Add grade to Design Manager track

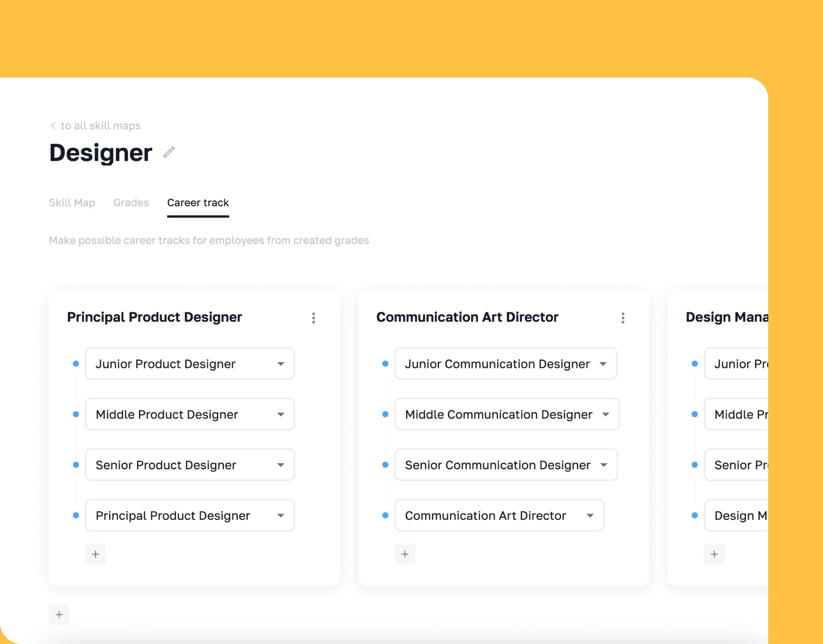point(714,554)
